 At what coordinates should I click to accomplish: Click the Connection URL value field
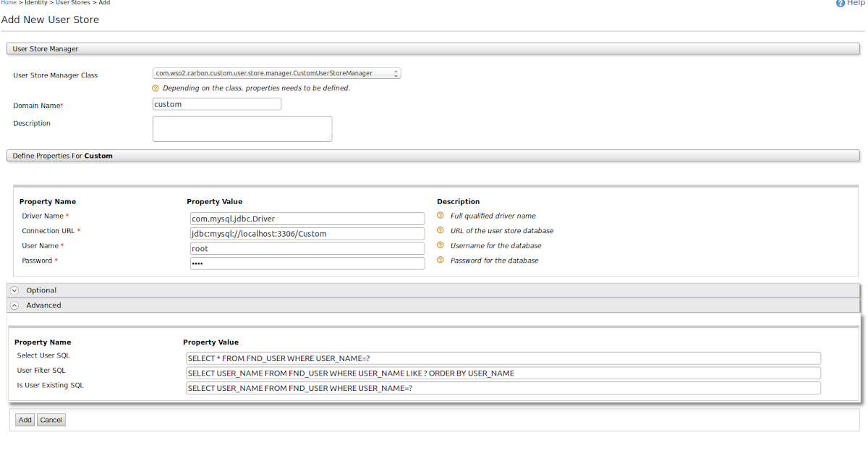pos(307,233)
